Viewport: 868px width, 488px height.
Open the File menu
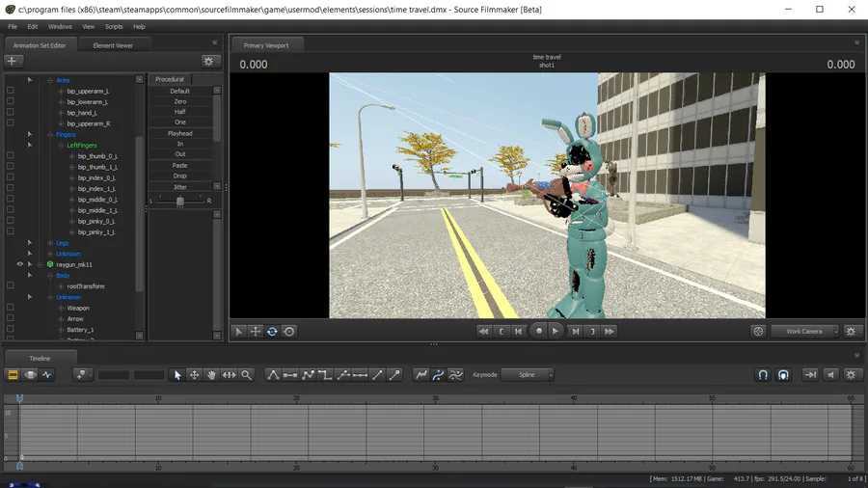click(13, 27)
